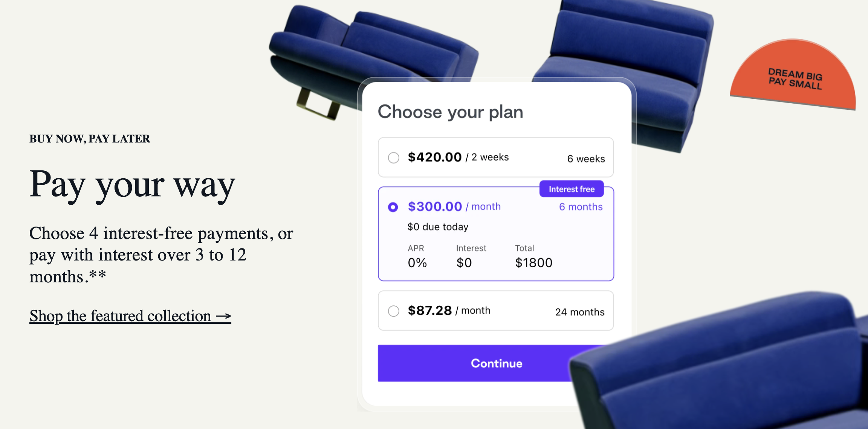Click the bottom-right sofa image
Viewport: 868px width, 429px height.
pos(735,377)
